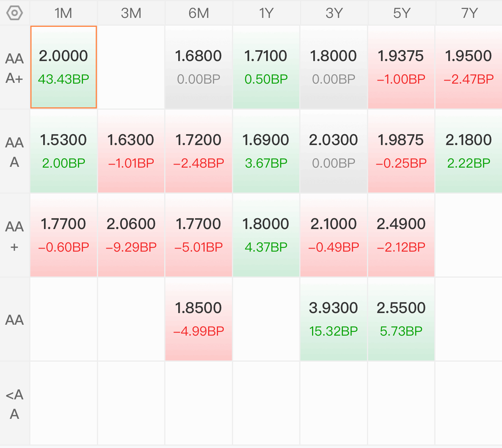Click the 6M tenor header

click(198, 13)
